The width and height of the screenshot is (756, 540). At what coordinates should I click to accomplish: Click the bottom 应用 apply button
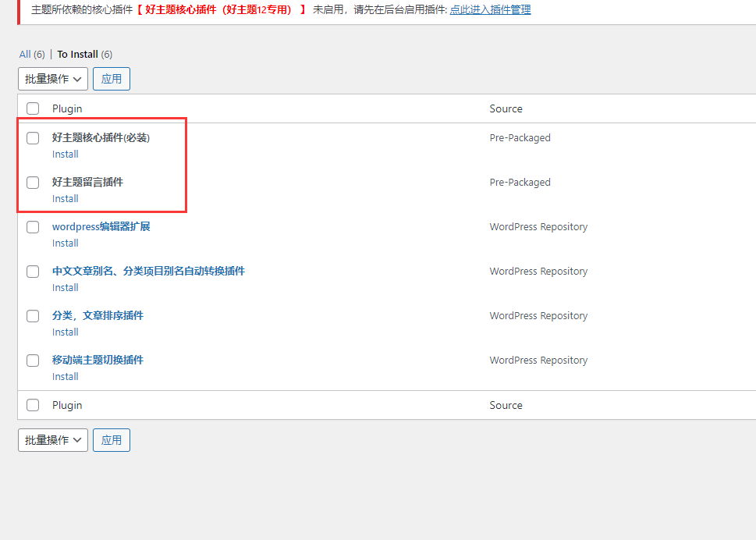[112, 440]
